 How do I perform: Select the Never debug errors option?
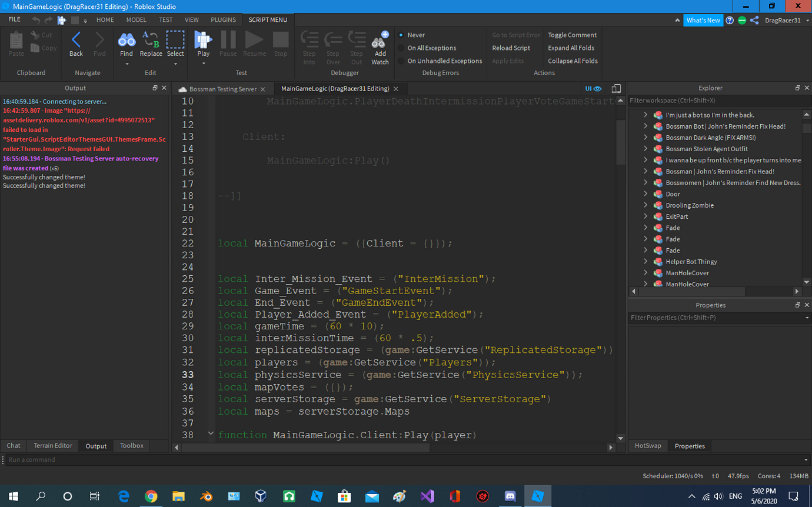coord(414,35)
